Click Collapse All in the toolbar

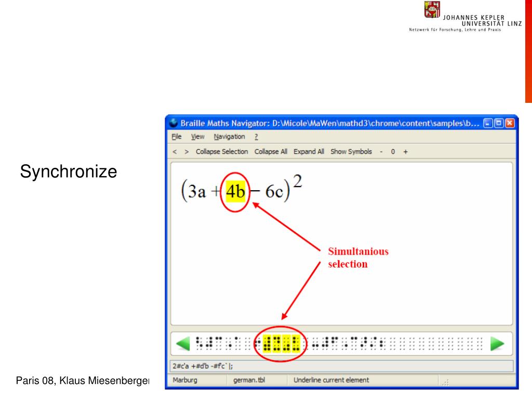point(271,152)
